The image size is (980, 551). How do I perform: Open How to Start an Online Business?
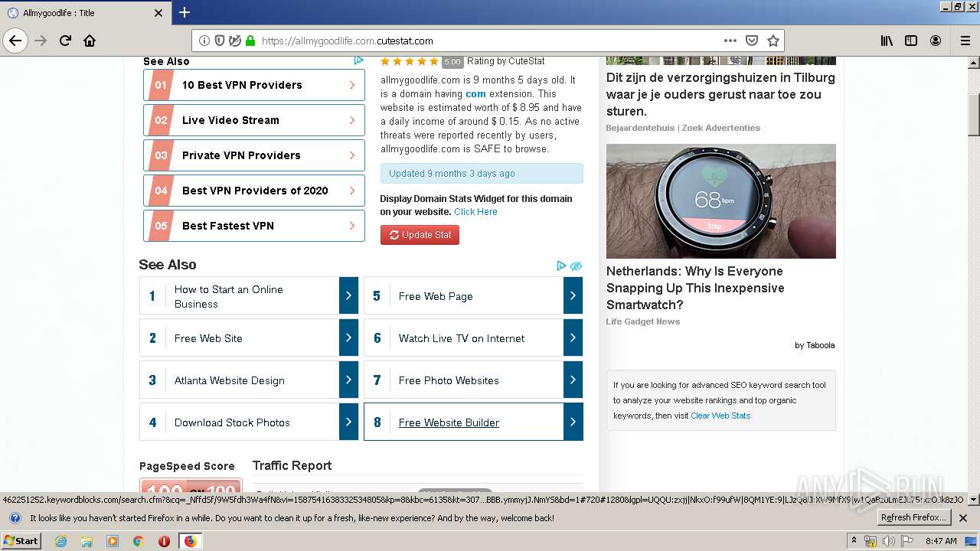(x=229, y=296)
